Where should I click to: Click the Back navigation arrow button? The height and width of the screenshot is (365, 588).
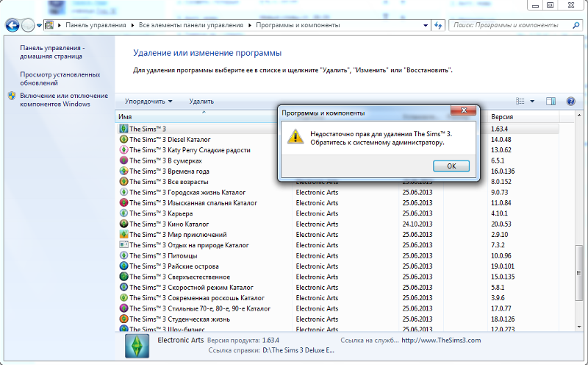12,26
